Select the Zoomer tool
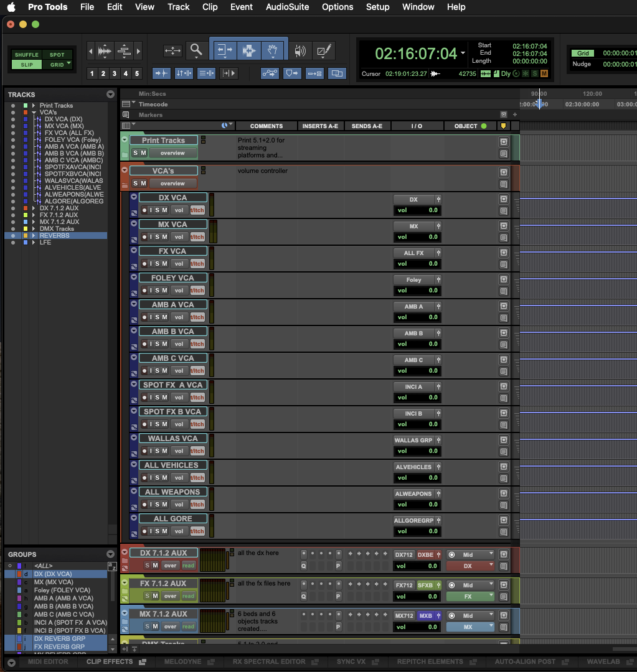This screenshot has width=637, height=672. pyautogui.click(x=197, y=50)
